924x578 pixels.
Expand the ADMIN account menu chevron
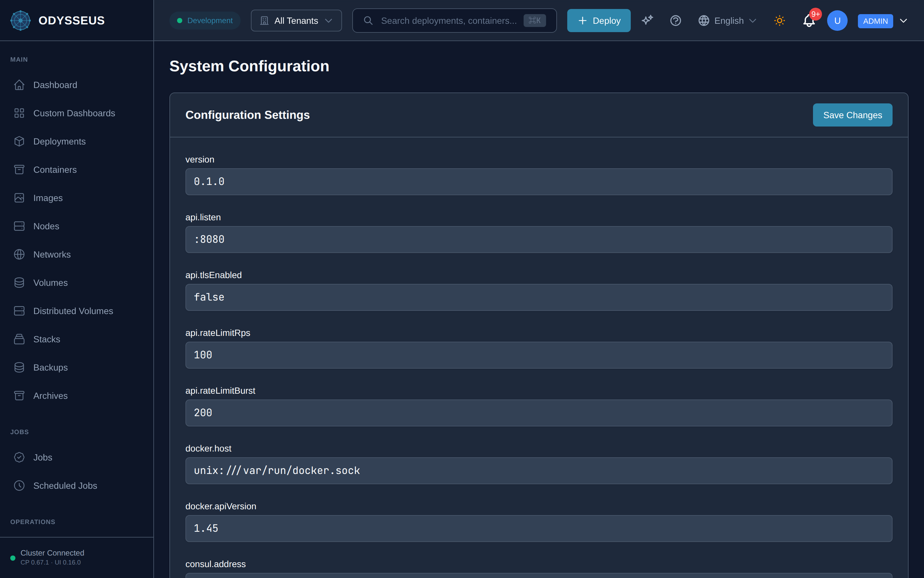pos(903,21)
